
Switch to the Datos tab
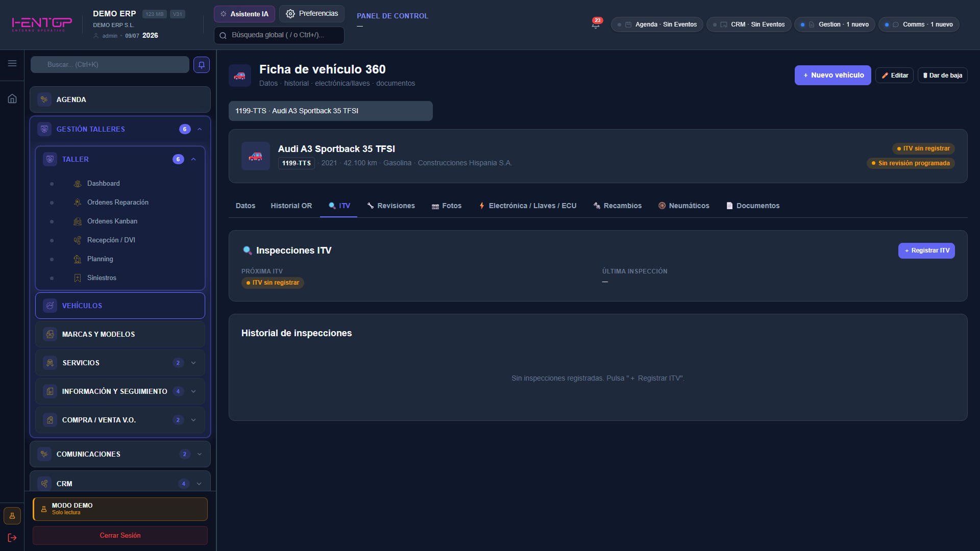(x=246, y=206)
